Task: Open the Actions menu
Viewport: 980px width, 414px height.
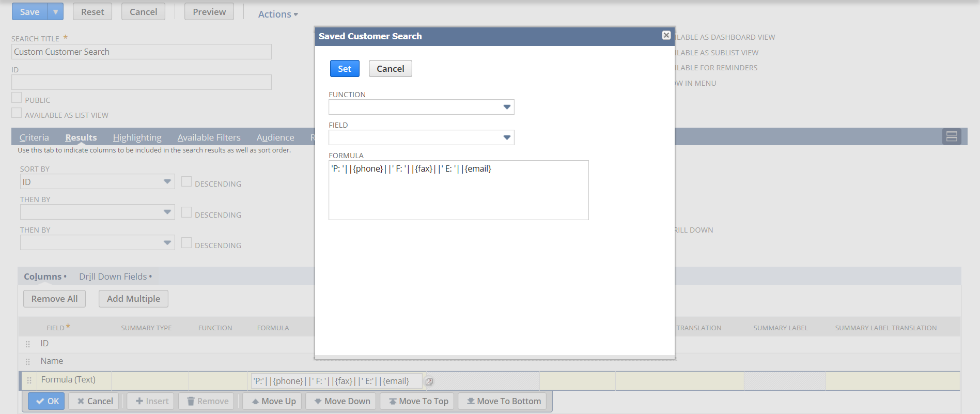Action: 278,14
